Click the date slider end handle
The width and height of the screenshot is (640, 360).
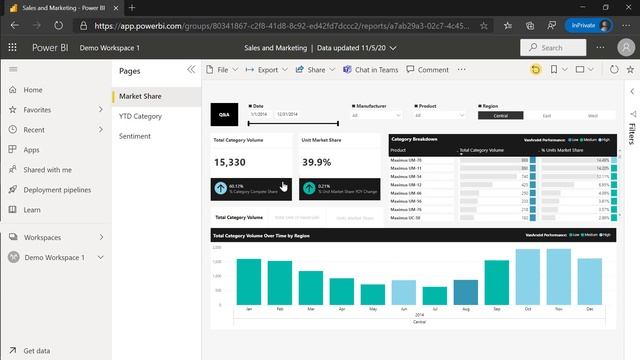[338, 123]
